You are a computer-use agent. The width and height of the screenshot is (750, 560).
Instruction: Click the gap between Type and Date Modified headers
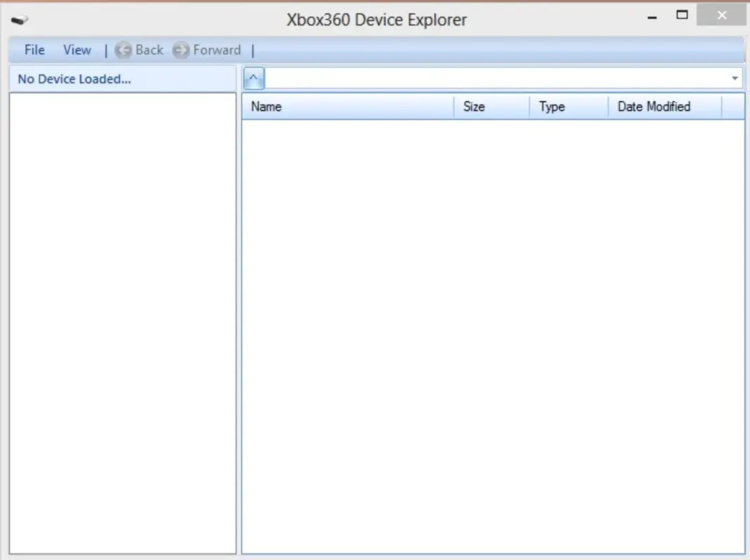coord(607,106)
